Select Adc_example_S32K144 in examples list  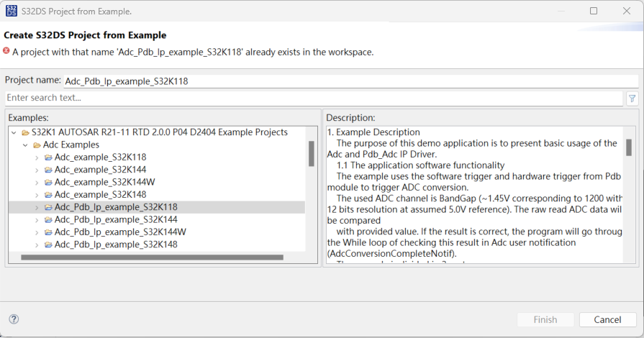pyautogui.click(x=100, y=170)
